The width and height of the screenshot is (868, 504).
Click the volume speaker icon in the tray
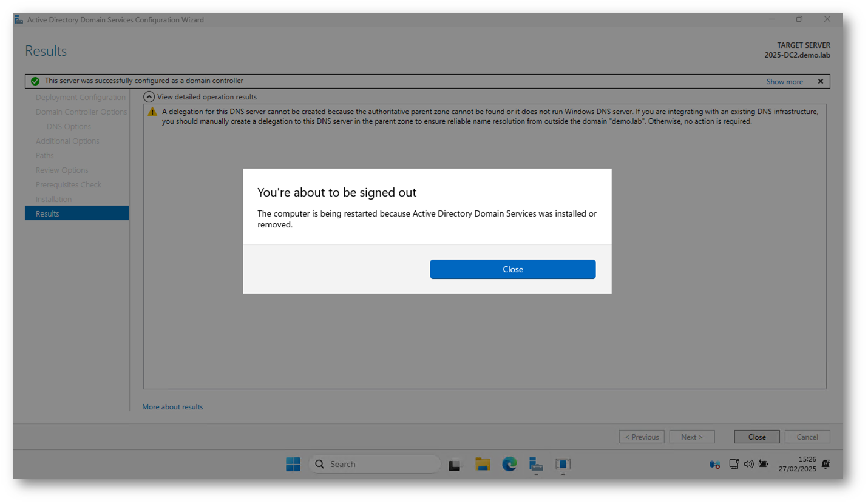pyautogui.click(x=748, y=465)
